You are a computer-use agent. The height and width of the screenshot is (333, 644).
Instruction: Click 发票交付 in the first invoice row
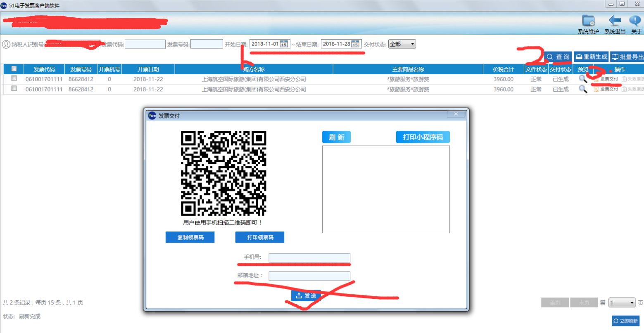[x=606, y=79]
